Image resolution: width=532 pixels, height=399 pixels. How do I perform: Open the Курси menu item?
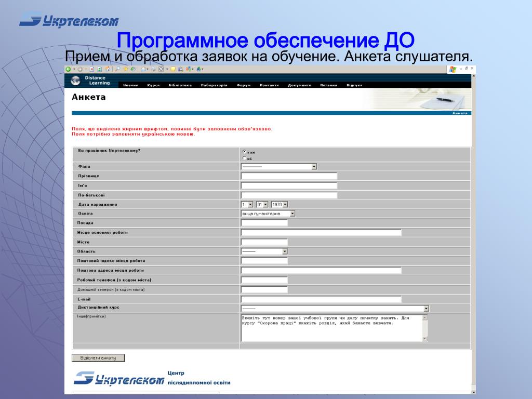coord(153,85)
